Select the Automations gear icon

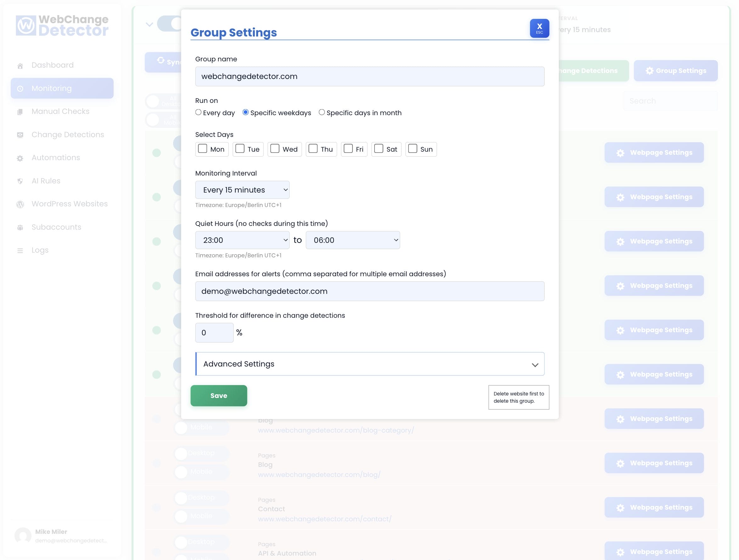pos(20,158)
